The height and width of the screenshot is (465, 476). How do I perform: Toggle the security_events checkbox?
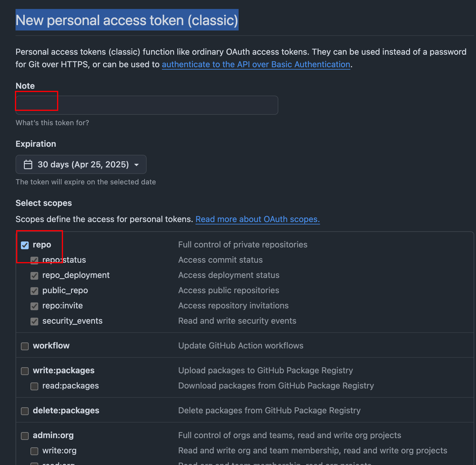pyautogui.click(x=34, y=321)
